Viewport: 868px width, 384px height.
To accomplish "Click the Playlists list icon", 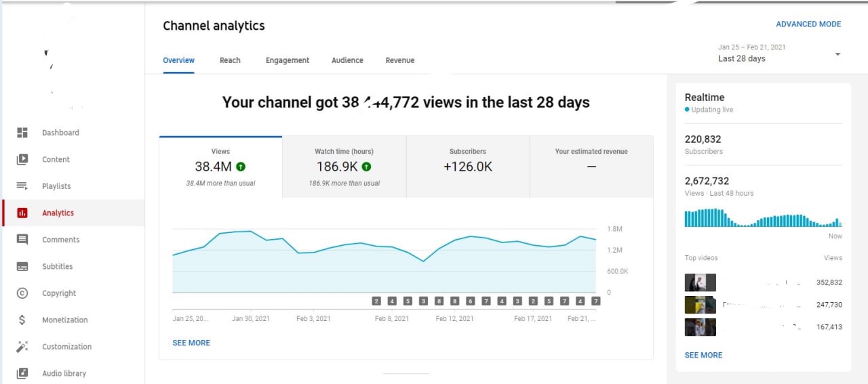I will [x=22, y=186].
